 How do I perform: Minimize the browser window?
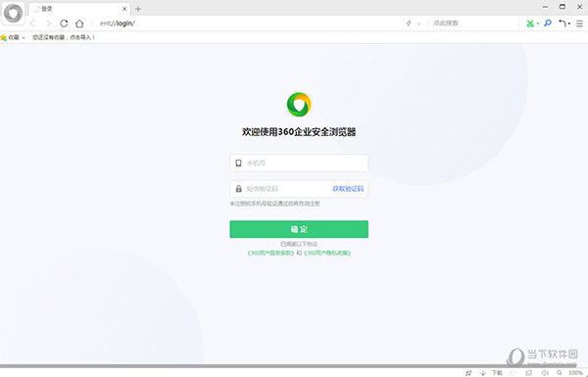pos(545,7)
